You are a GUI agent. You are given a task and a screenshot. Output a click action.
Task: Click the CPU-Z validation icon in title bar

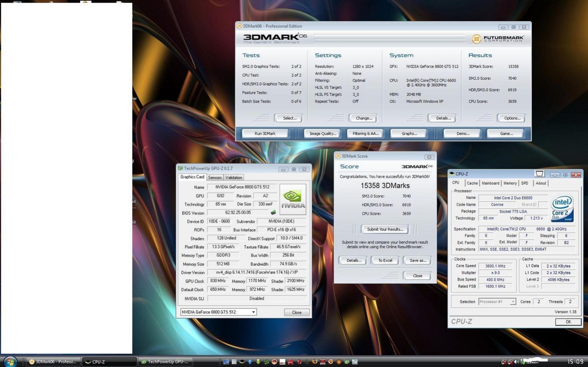[x=539, y=174]
